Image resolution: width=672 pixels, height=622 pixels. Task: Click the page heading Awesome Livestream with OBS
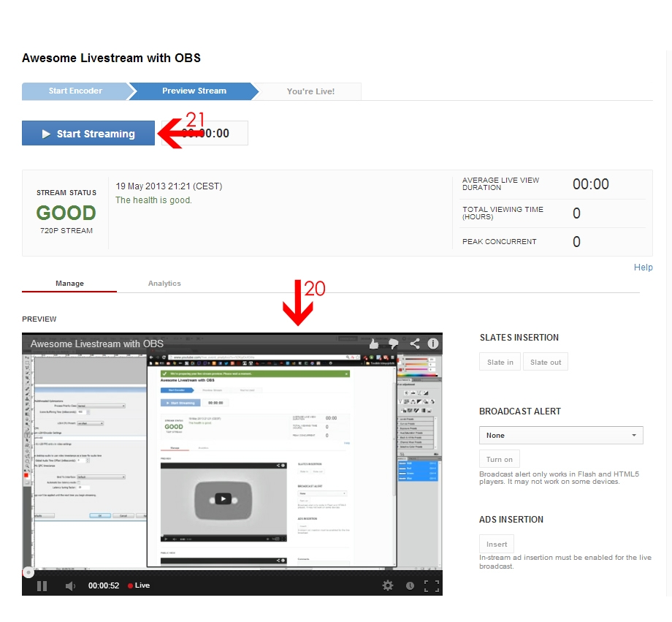point(112,58)
